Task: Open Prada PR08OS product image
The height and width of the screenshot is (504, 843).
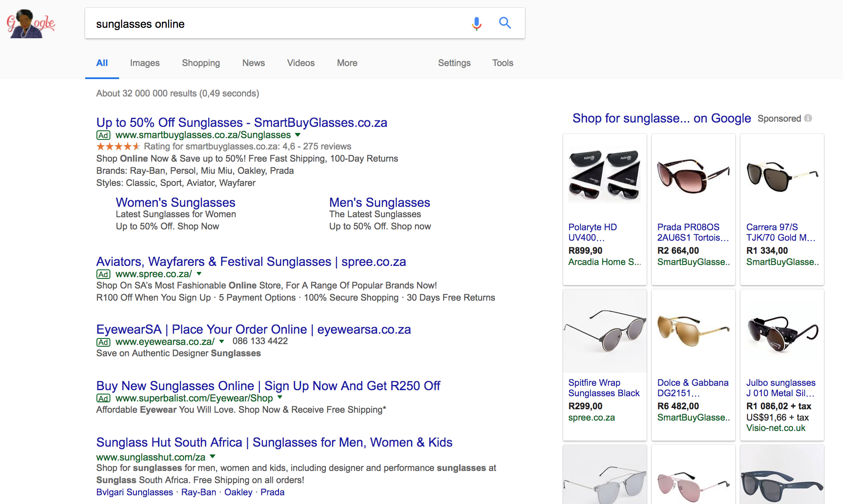Action: point(693,176)
